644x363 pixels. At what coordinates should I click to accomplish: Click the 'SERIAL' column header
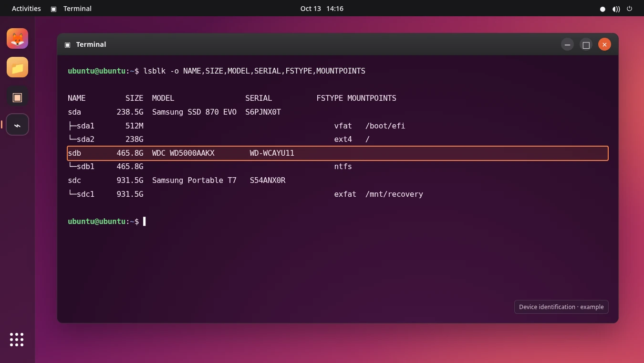pyautogui.click(x=259, y=98)
